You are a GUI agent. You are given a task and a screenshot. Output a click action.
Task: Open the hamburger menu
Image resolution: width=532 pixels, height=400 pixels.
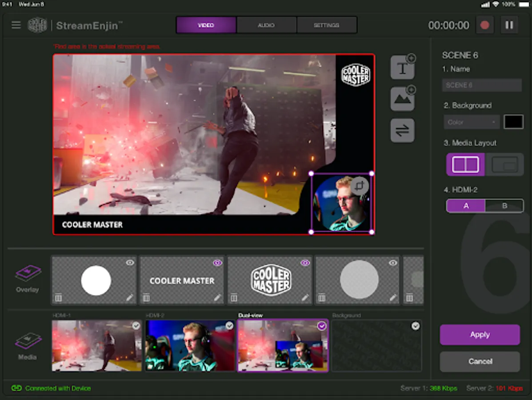[x=16, y=25]
